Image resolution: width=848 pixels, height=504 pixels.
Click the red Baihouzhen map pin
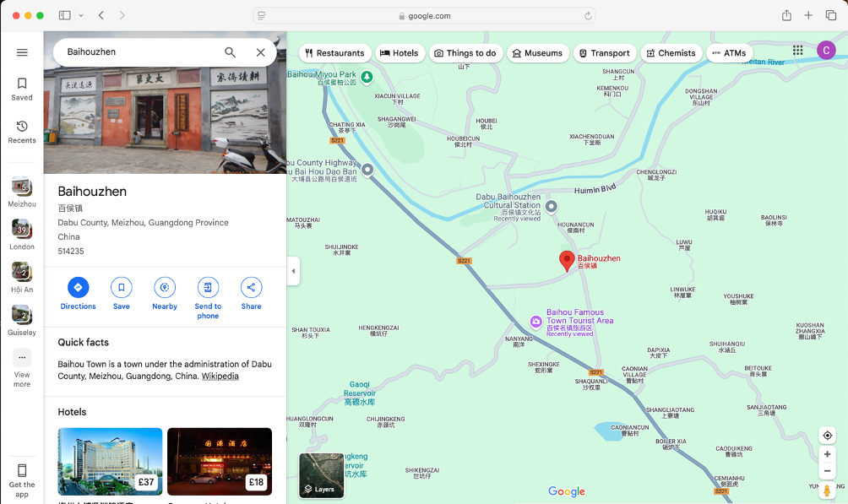[566, 261]
